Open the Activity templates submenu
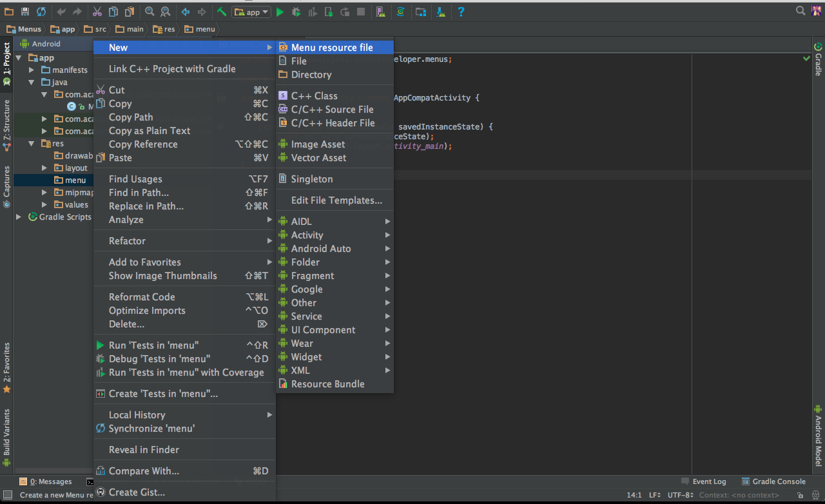This screenshot has width=825, height=504. (306, 235)
